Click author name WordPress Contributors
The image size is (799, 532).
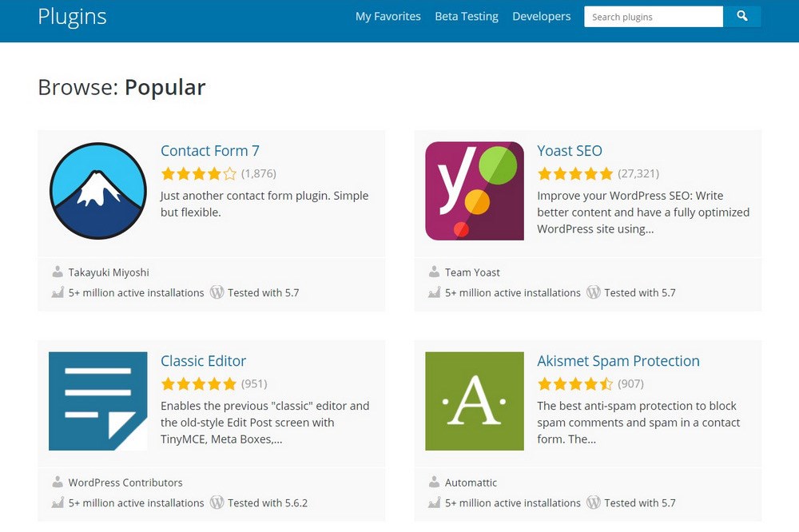point(125,482)
